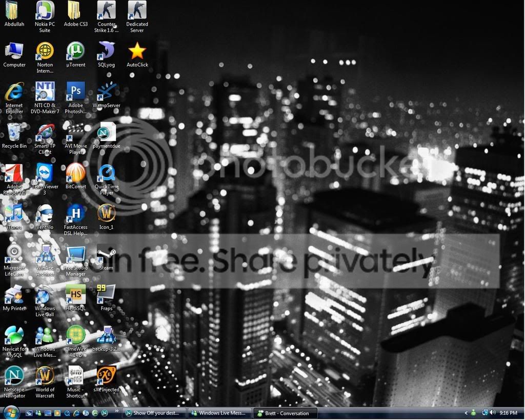525x420 pixels.
Task: Open the My Printer shortcut
Action: [14, 298]
